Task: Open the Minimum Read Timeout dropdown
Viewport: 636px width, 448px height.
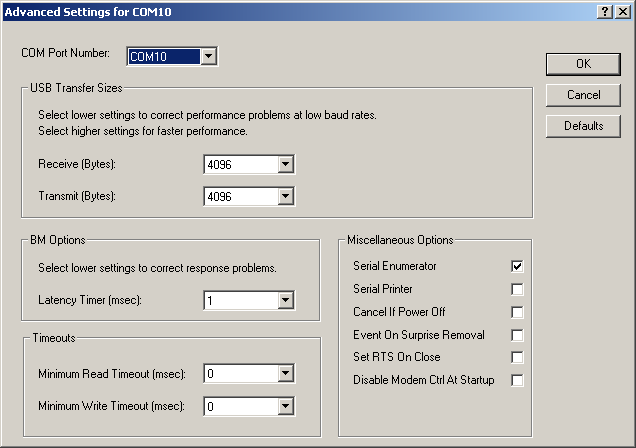Action: pos(286,373)
